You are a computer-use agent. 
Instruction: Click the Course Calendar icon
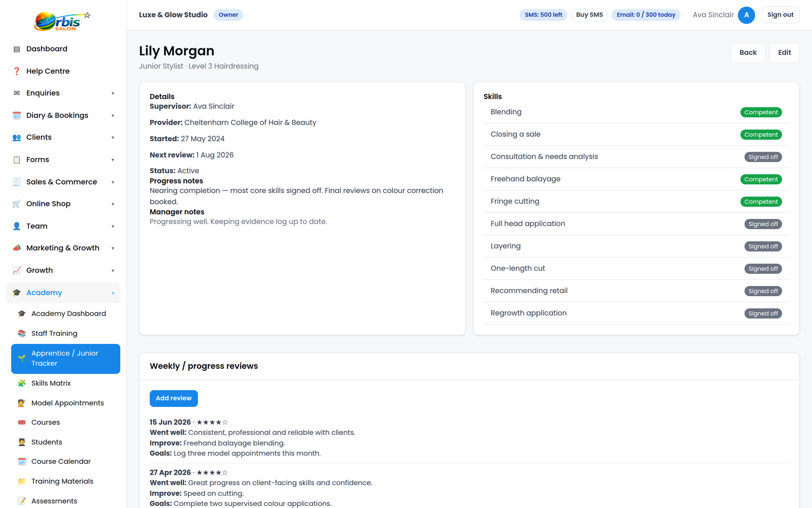(x=22, y=461)
